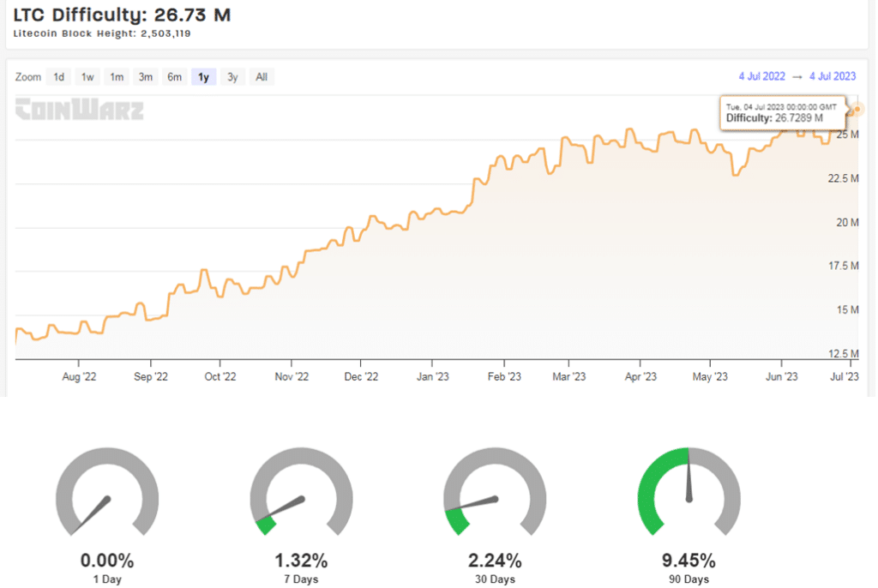Click the 'Nov '22' axis label
The image size is (878, 588).
tap(292, 377)
